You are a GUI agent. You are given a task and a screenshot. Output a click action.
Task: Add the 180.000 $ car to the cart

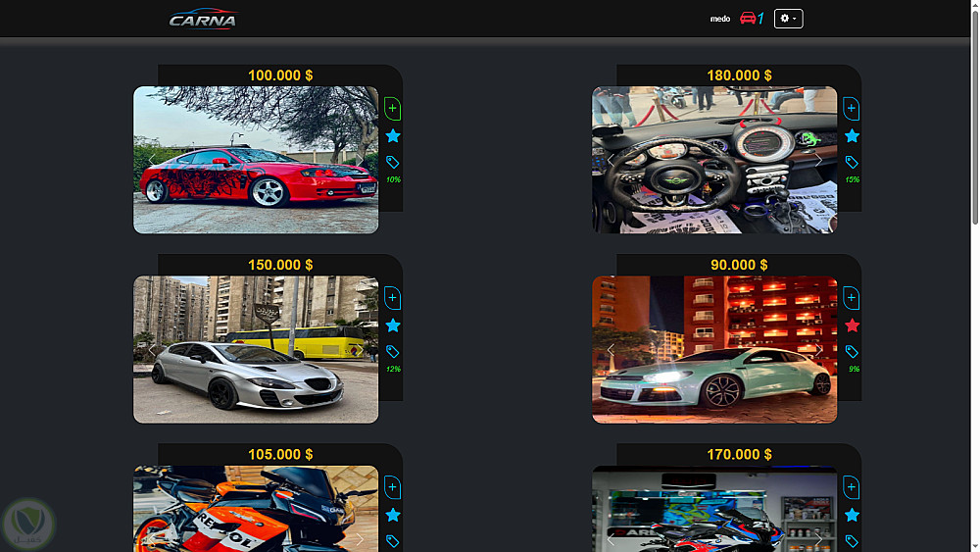(852, 109)
